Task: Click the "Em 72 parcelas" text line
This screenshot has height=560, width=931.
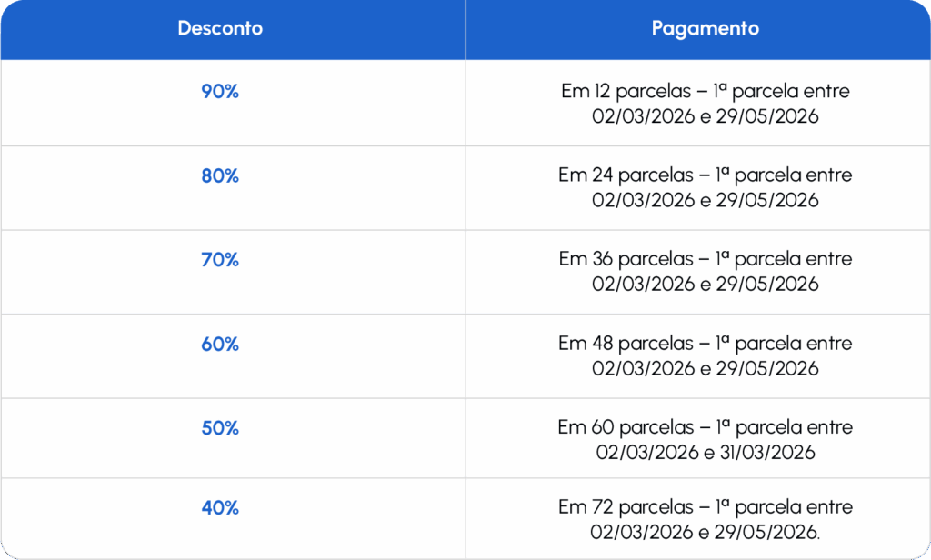Action: click(705, 507)
